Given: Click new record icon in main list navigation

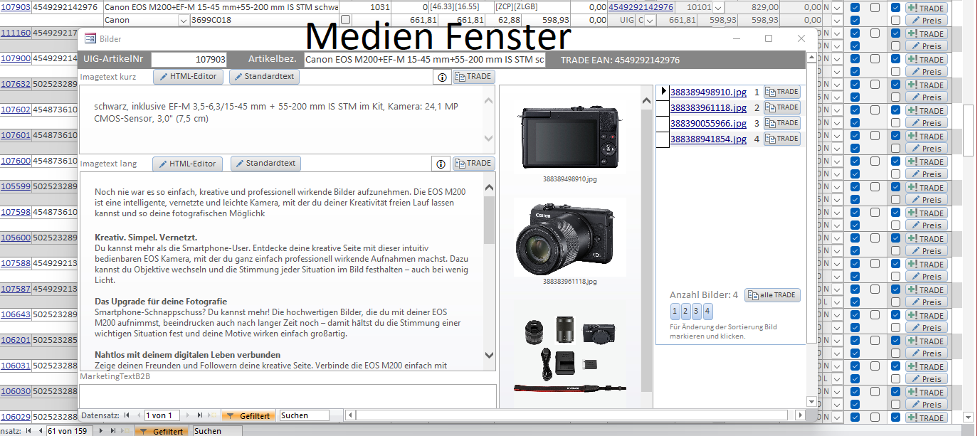Looking at the screenshot, I should 124,431.
